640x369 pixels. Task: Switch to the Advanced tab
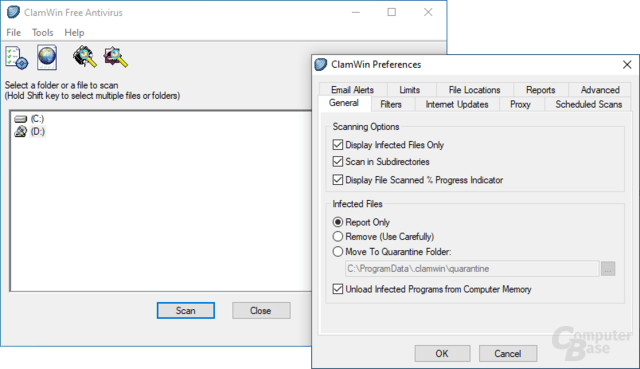(600, 90)
